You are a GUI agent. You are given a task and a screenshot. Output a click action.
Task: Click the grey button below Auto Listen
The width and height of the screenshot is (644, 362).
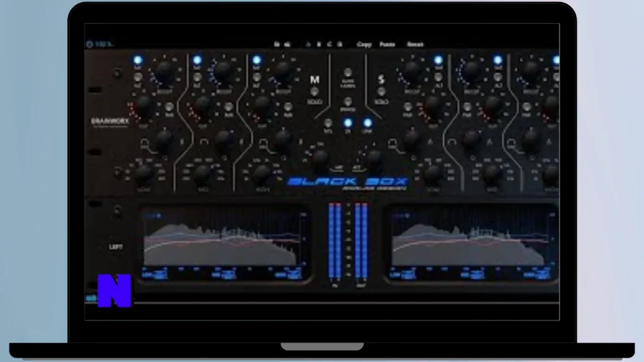348,101
